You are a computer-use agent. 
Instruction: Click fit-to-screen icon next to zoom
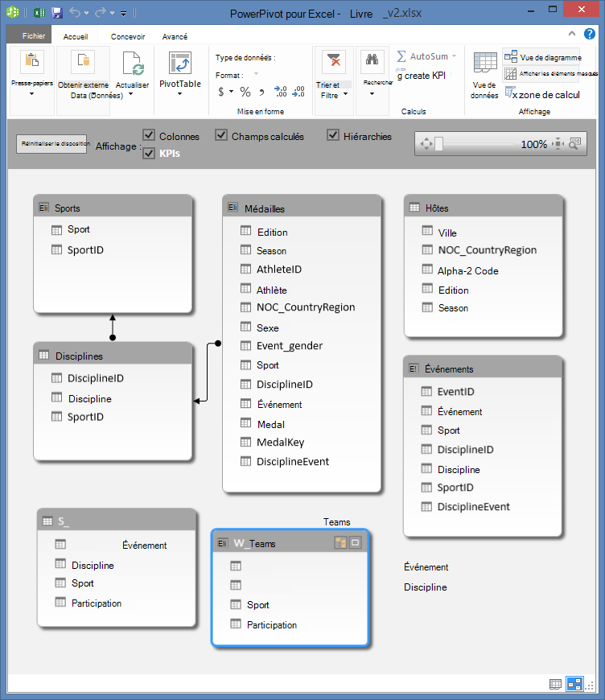coord(558,144)
